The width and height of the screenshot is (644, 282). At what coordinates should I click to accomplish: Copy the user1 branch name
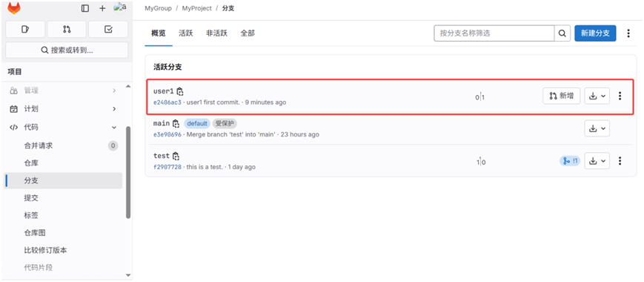180,91
